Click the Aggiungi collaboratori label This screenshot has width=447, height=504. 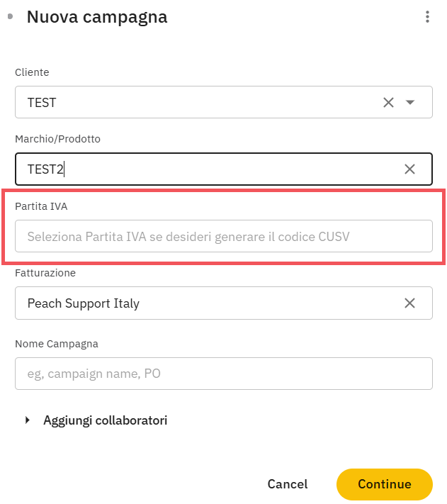[105, 420]
